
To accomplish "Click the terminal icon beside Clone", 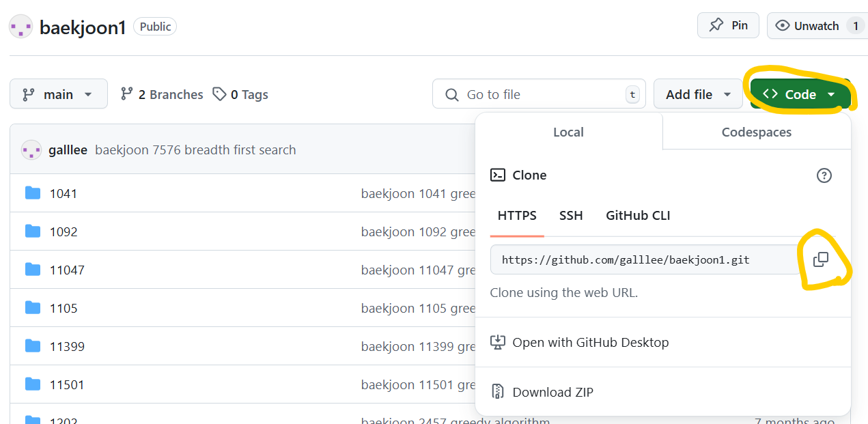I will [x=498, y=175].
